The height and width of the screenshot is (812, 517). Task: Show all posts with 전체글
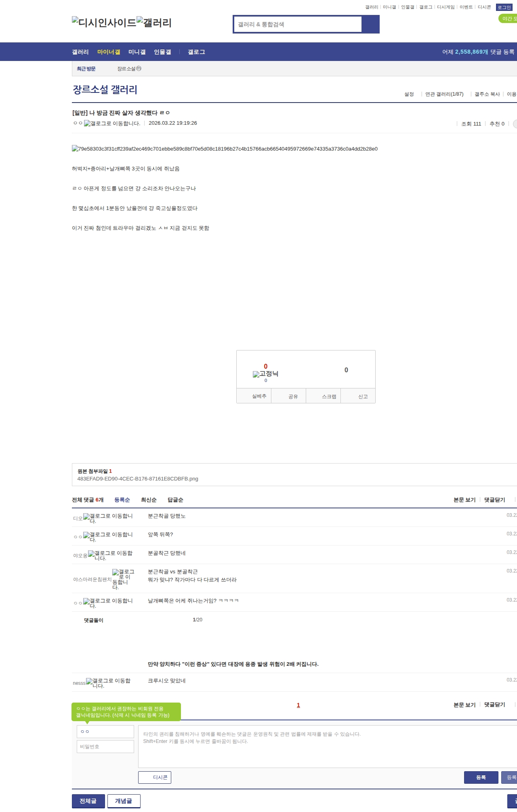coord(88,801)
